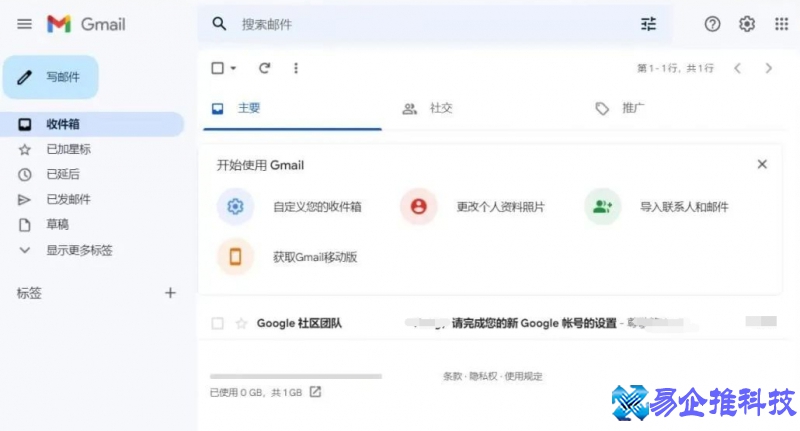
Task: Go to newer page arrow
Action: [x=738, y=68]
